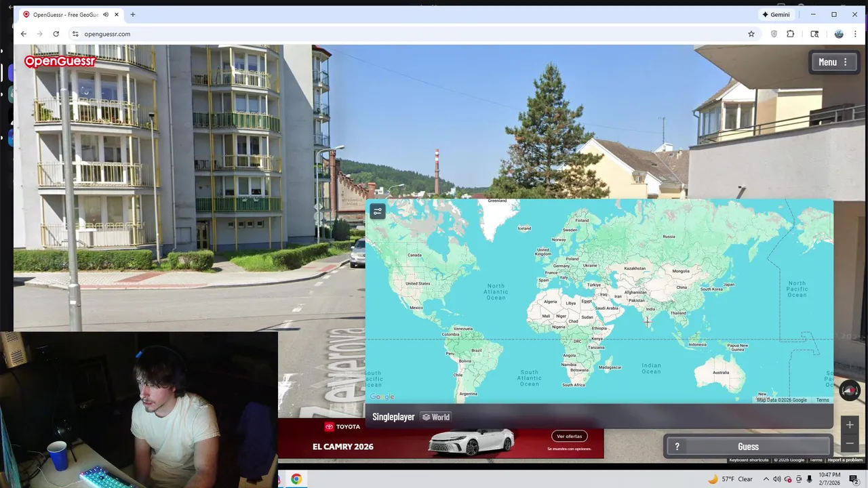Click Russia on the world map
This screenshot has width=868, height=488.
click(x=669, y=237)
